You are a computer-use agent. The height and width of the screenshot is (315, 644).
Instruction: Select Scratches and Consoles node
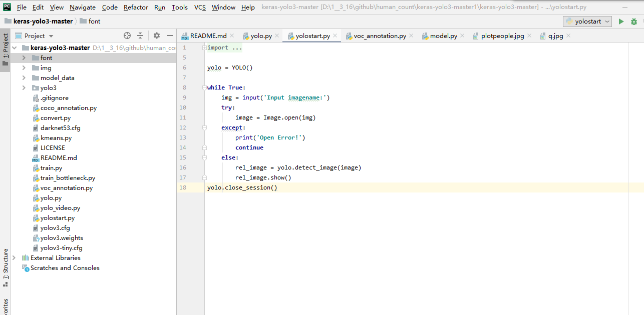pos(61,268)
